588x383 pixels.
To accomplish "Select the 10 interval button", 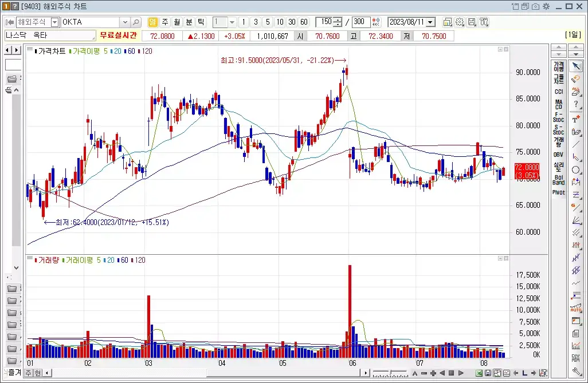I will point(280,22).
